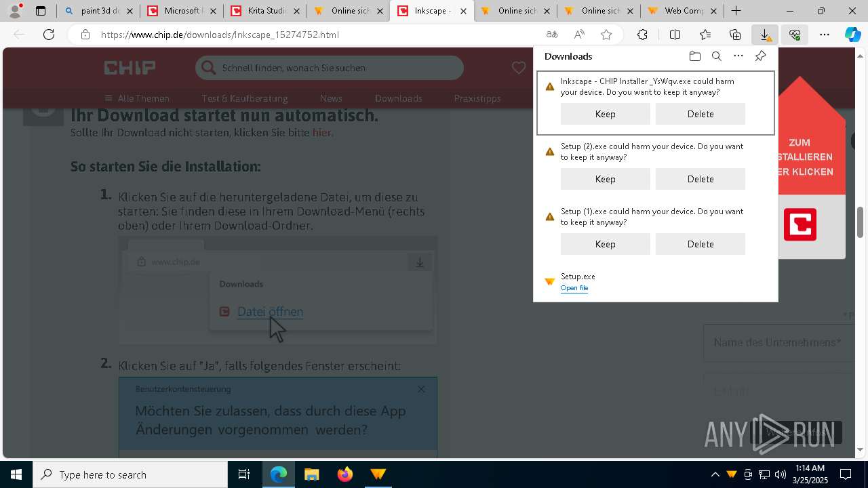Viewport: 868px width, 488px height.
Task: Open Task View on taskbar
Action: [244, 474]
